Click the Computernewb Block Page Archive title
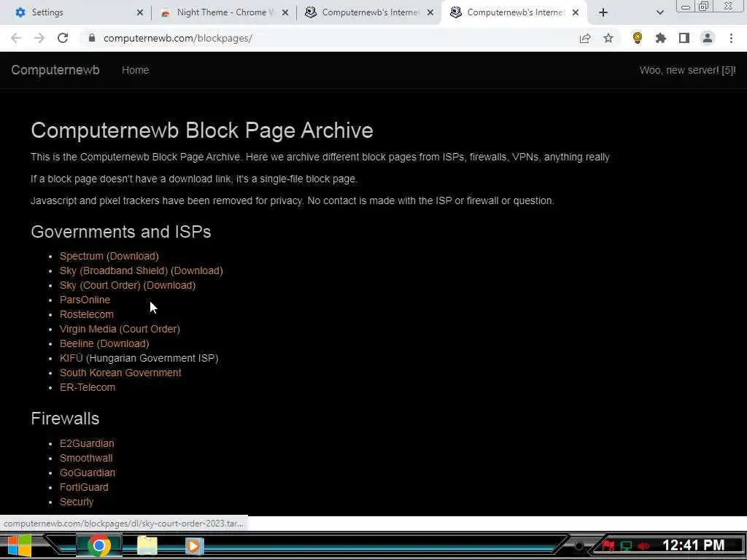The image size is (747, 560). pos(202,131)
